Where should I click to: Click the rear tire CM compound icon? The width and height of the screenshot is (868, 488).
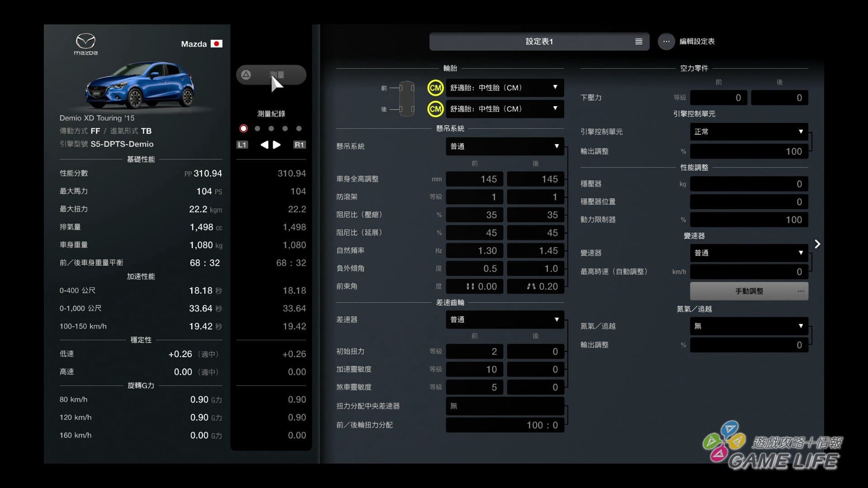coord(435,109)
